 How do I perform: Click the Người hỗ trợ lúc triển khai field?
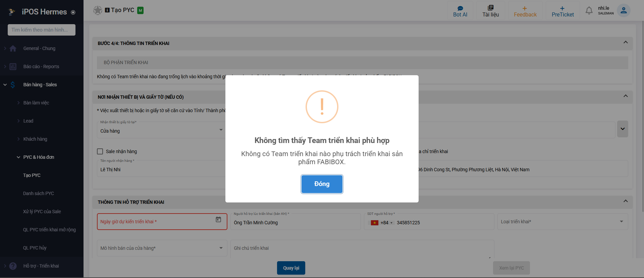[x=296, y=222]
